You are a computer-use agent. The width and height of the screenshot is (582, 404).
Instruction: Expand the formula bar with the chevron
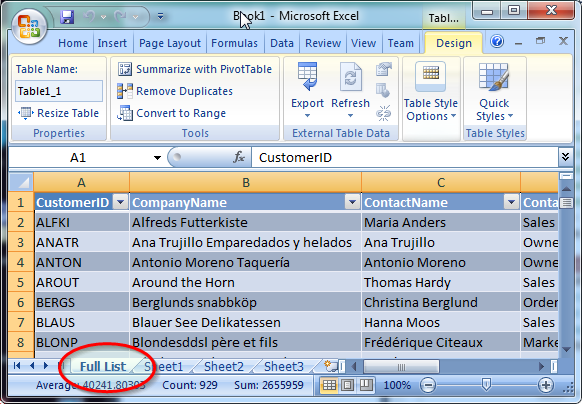[x=565, y=157]
